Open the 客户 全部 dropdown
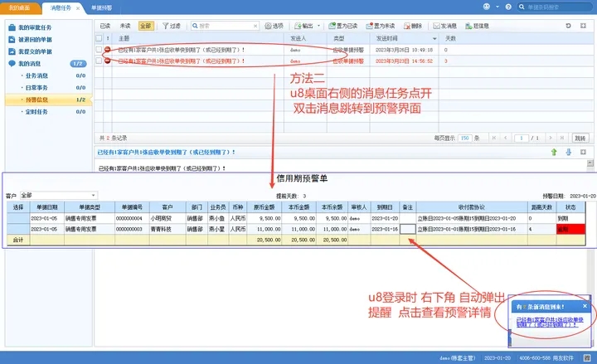This screenshot has width=597, height=364. click(59, 196)
